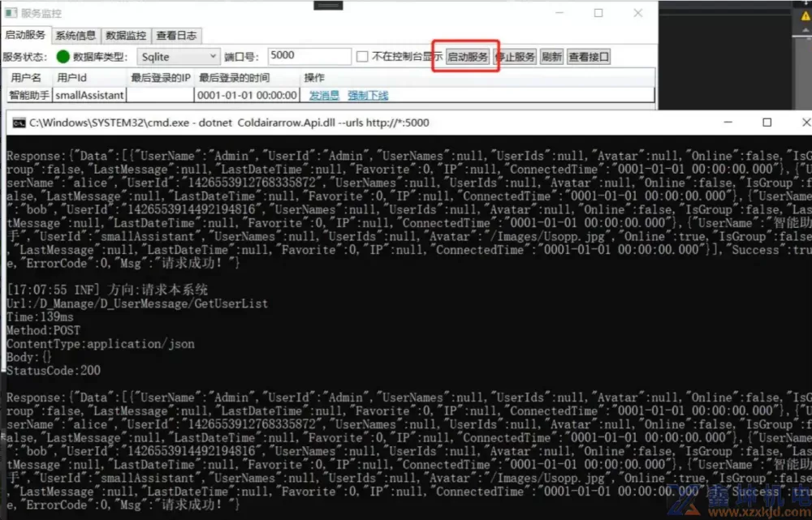The height and width of the screenshot is (520, 812).
Task: Enable 不在控制台显示 checkbox
Action: click(x=362, y=57)
